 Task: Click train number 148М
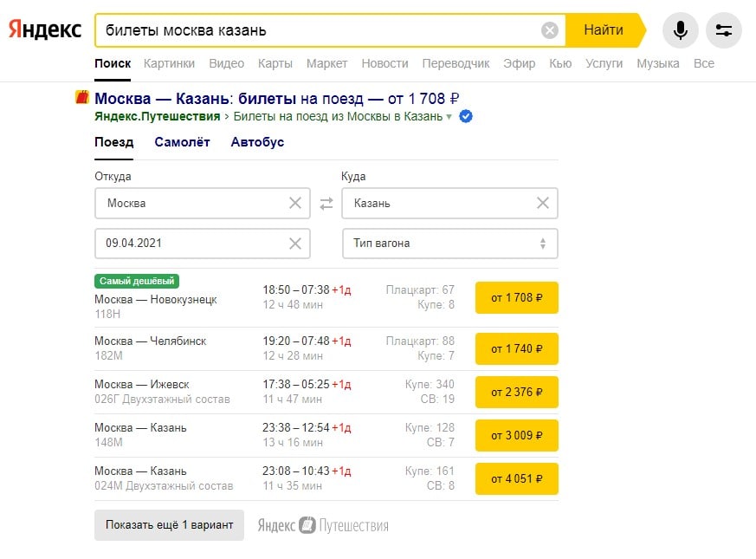108,442
